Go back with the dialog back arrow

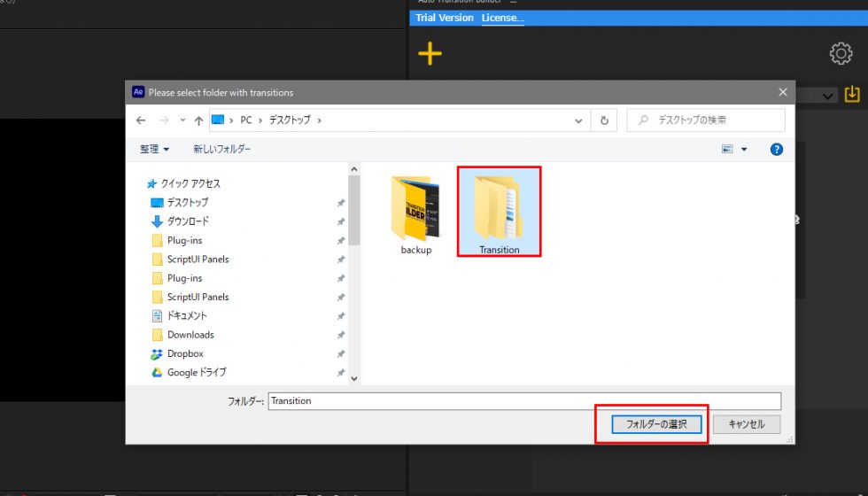click(x=141, y=120)
